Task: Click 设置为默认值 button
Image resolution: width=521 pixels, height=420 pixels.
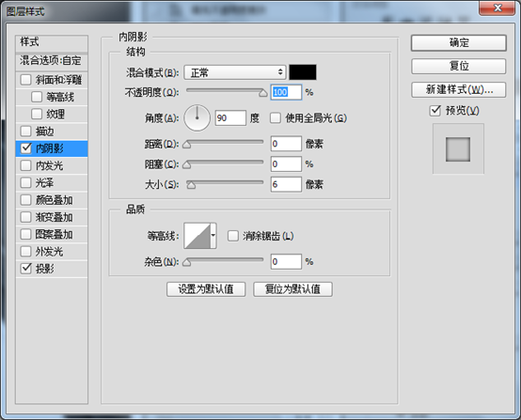Action: coord(206,289)
